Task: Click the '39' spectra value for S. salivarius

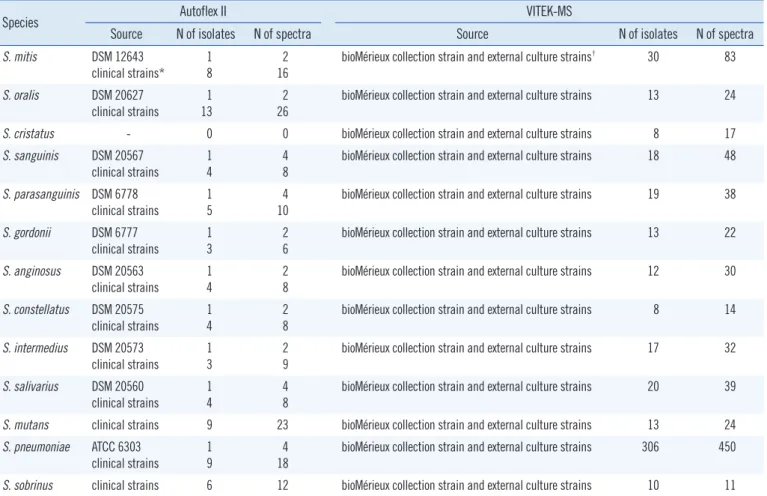Action: click(730, 386)
